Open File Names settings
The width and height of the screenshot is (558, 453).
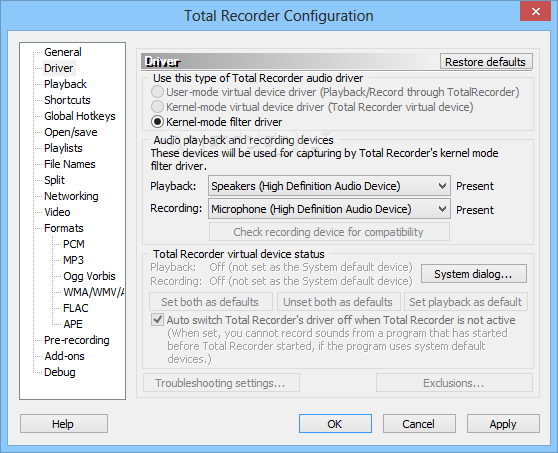point(70,164)
